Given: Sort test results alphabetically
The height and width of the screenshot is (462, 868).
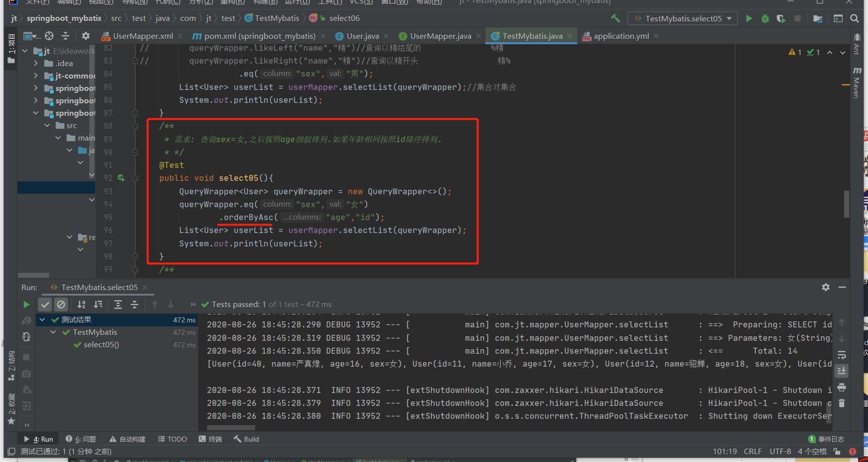Looking at the screenshot, I should coord(81,305).
